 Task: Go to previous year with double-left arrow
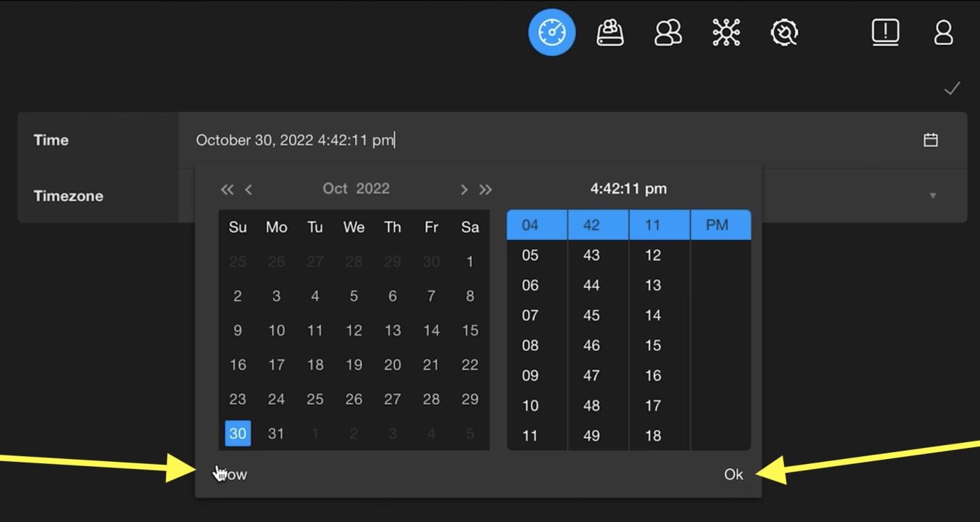(x=227, y=189)
